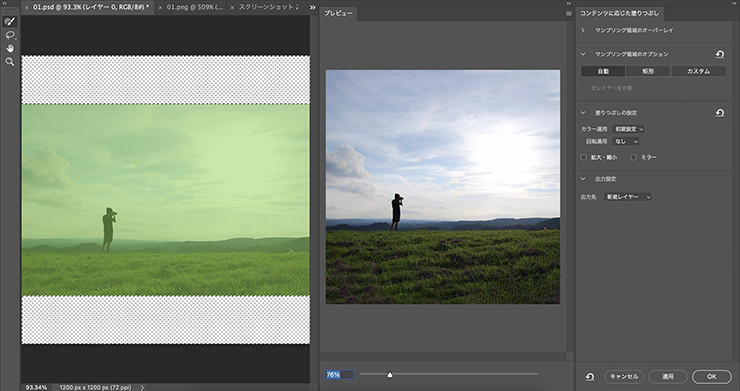Click the OK button
Viewport: 740px width, 391px height.
(712, 376)
